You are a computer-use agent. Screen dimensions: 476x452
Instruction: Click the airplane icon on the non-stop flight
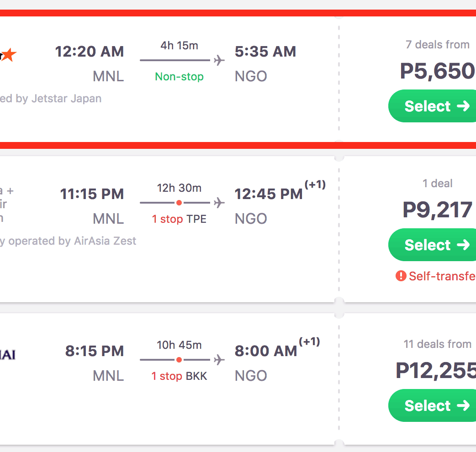pos(219,60)
